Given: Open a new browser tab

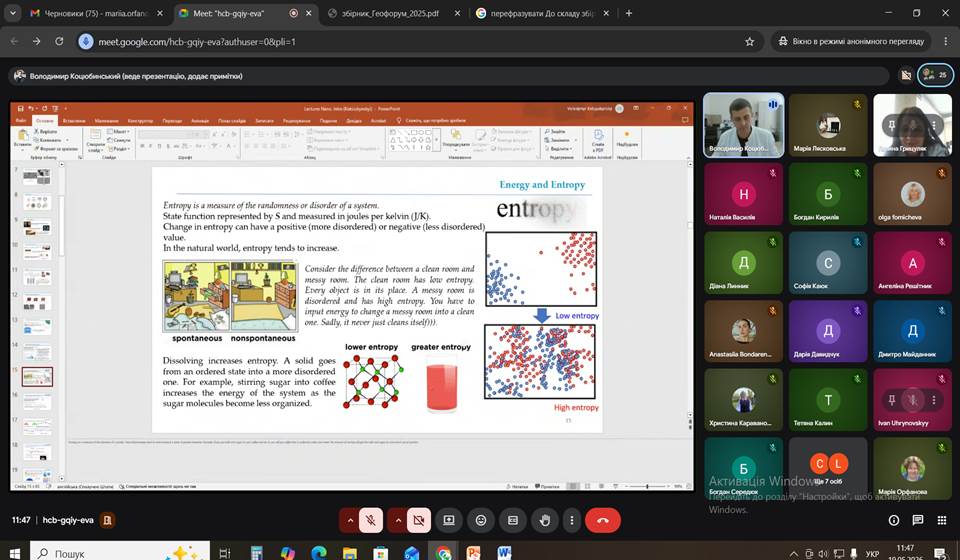Looking at the screenshot, I should (x=629, y=13).
